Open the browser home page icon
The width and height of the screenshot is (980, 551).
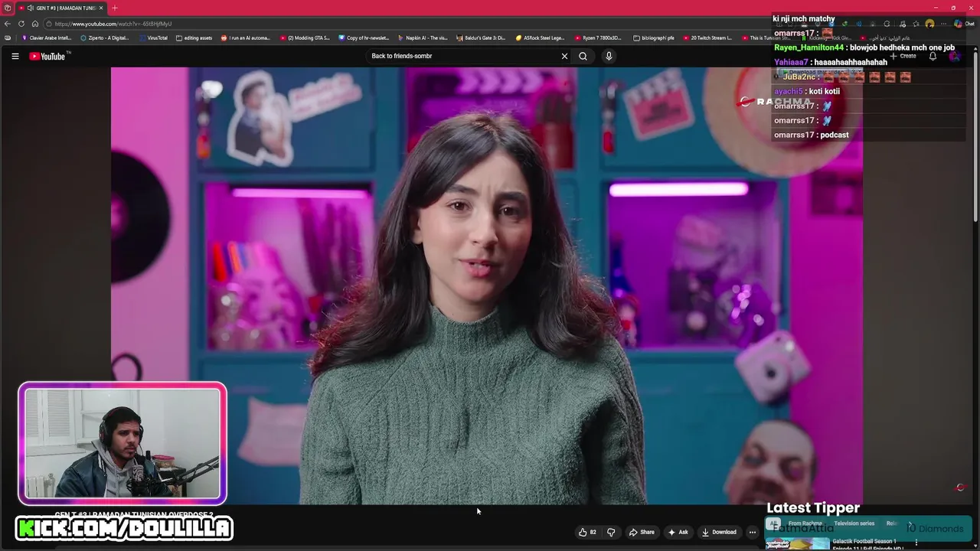click(x=34, y=24)
